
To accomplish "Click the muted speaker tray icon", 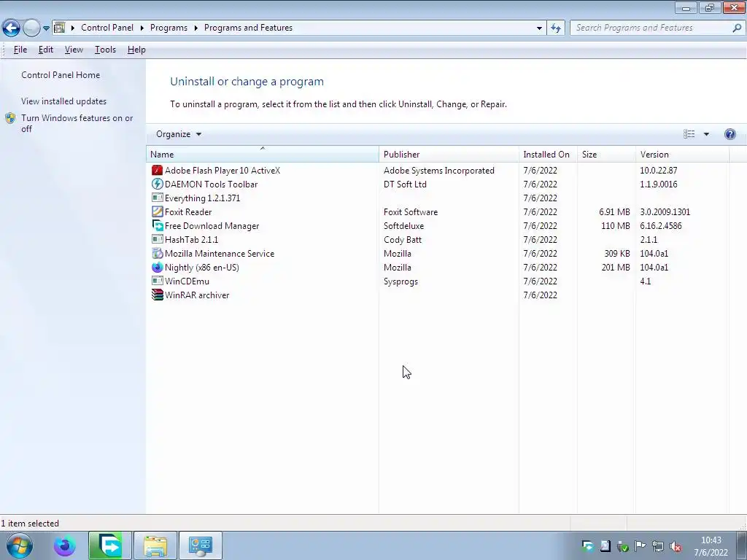I will pos(676,546).
